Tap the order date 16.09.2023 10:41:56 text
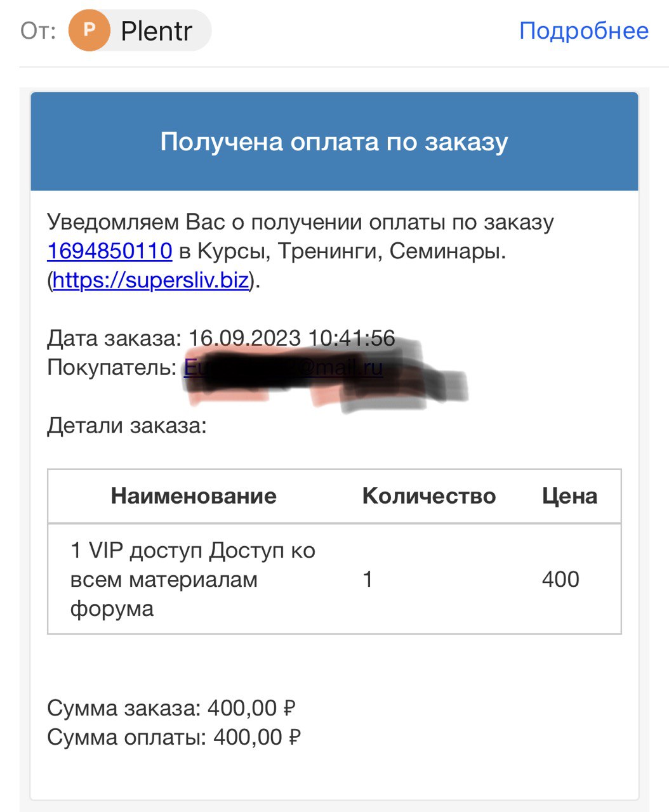Image resolution: width=669 pixels, height=812 pixels. point(292,338)
